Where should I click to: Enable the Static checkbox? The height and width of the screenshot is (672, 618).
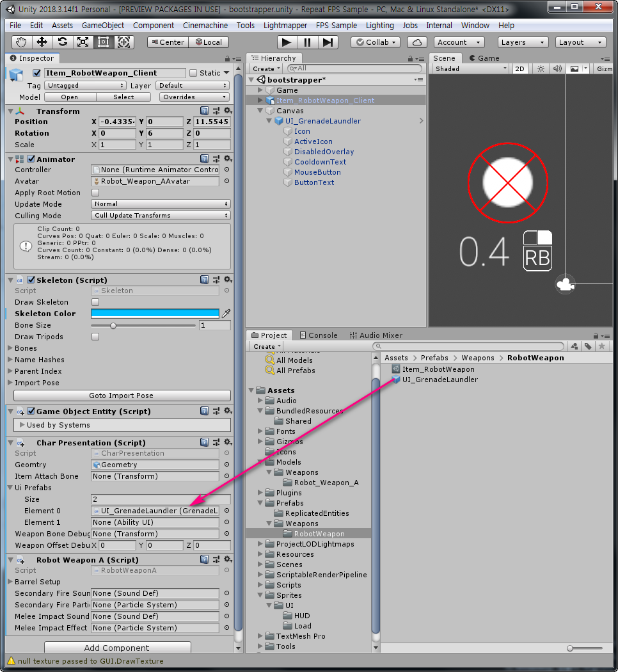193,73
